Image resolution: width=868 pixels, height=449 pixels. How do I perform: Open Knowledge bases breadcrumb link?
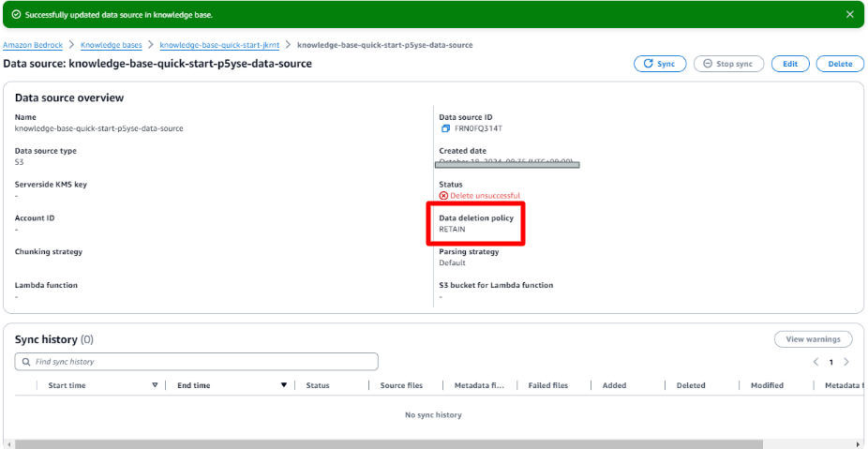(x=112, y=45)
